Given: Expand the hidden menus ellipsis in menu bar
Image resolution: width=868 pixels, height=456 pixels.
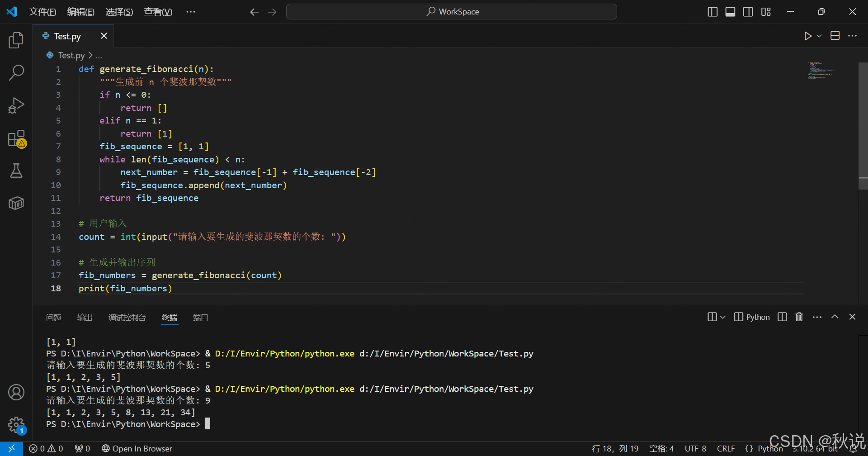Looking at the screenshot, I should (191, 12).
